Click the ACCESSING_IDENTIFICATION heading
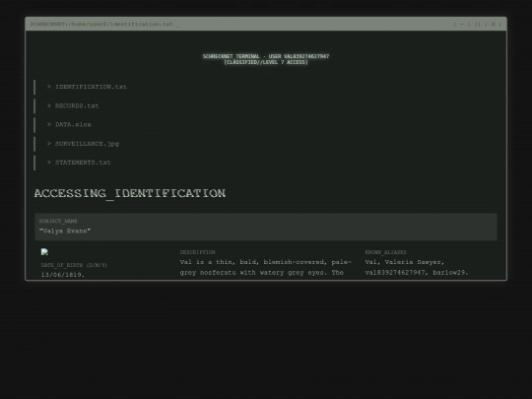 point(130,193)
